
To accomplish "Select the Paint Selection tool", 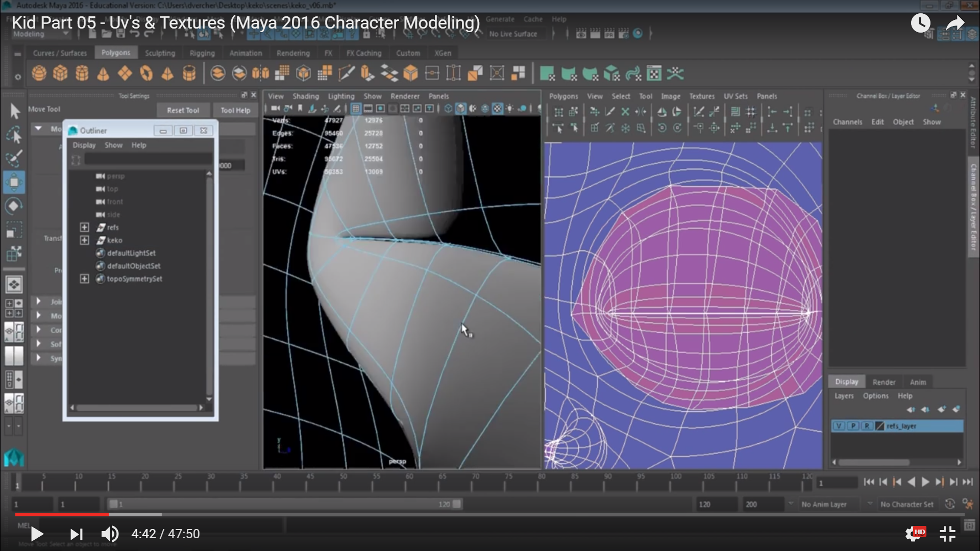I will tap(14, 158).
